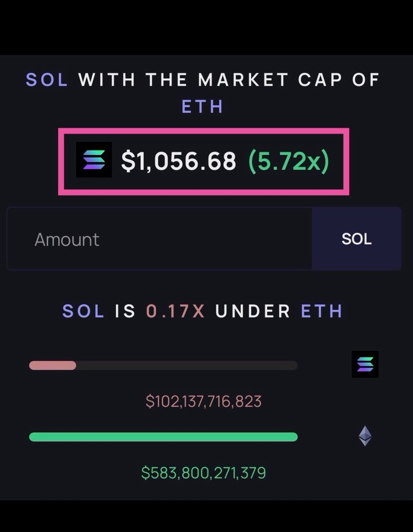Click the SOL currency button beside Amount
Viewport: 413px width, 532px height.
(357, 239)
